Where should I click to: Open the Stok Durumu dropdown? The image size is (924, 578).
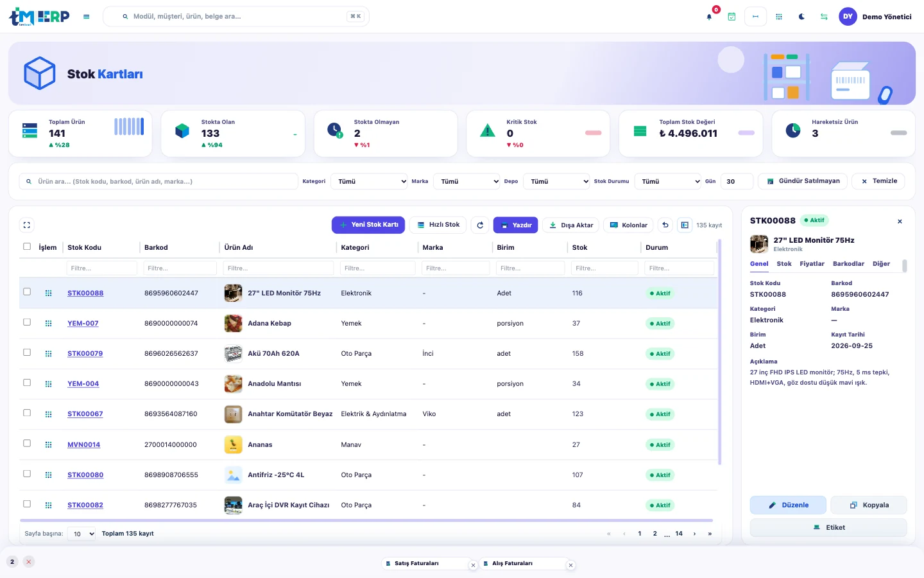tap(667, 182)
